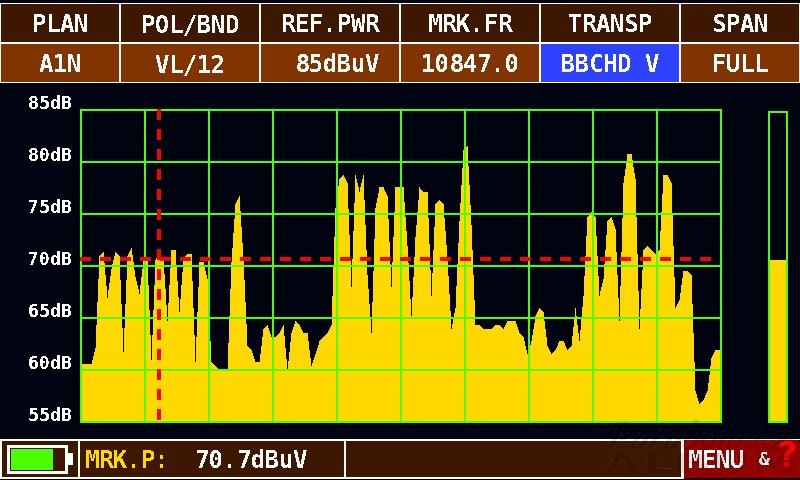Click the 65dB axis label
The image size is (800, 480).
(x=50, y=310)
